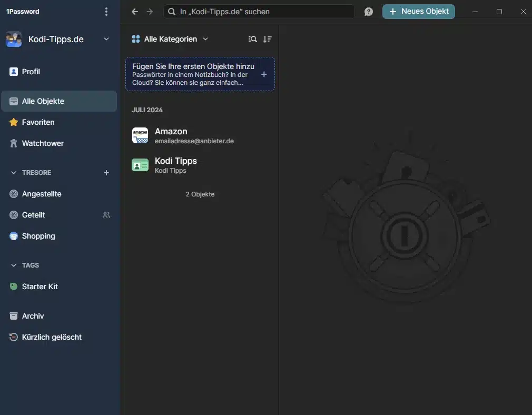
Task: Open the Geteilt vault
Action: pyautogui.click(x=59, y=215)
